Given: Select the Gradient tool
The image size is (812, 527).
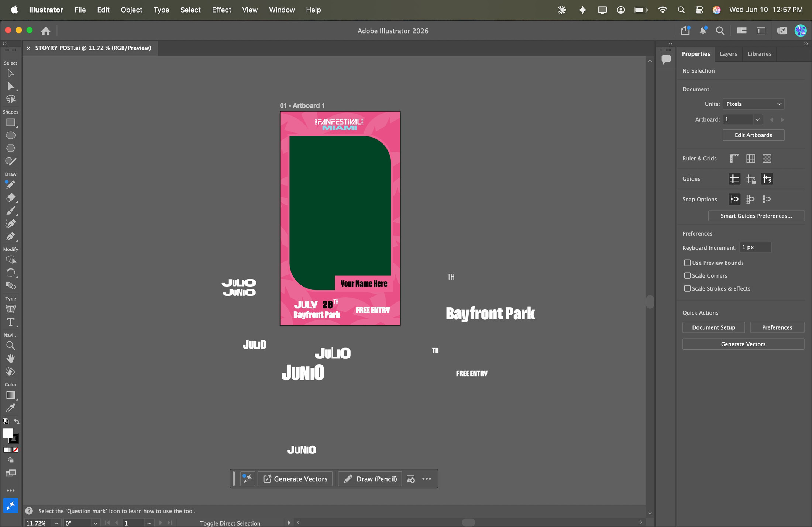Looking at the screenshot, I should 10,395.
